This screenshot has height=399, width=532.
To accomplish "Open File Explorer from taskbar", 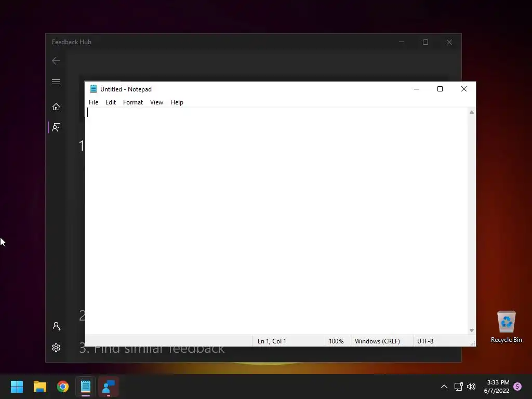I will click(x=39, y=387).
